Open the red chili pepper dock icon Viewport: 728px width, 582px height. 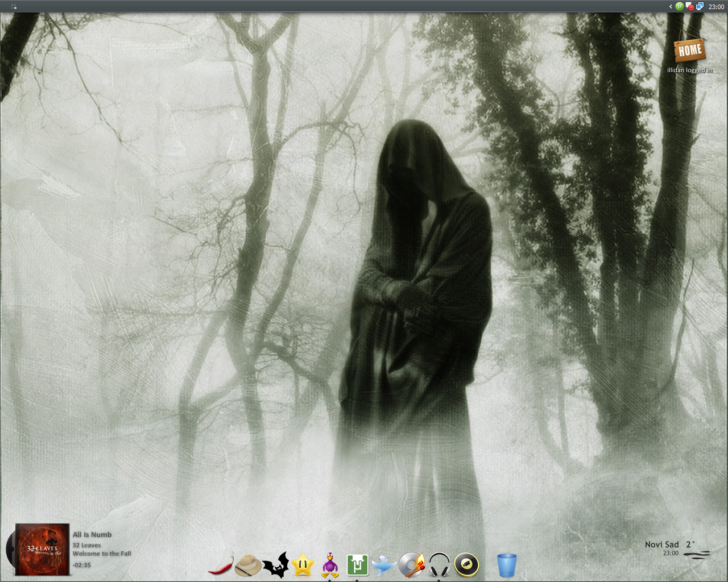[x=221, y=565]
